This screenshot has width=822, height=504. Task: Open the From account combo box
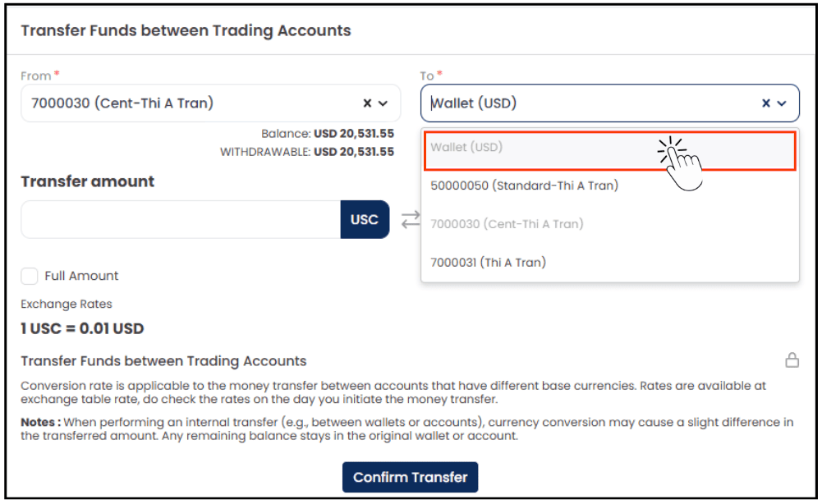211,103
